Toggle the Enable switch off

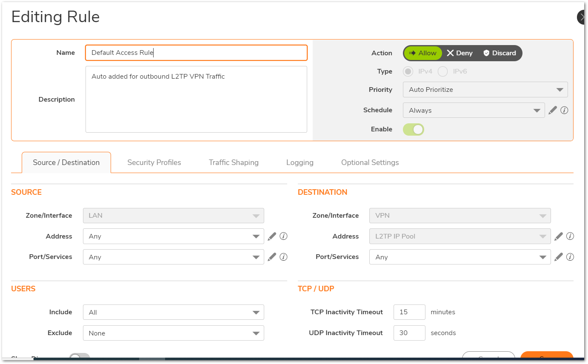pyautogui.click(x=414, y=129)
